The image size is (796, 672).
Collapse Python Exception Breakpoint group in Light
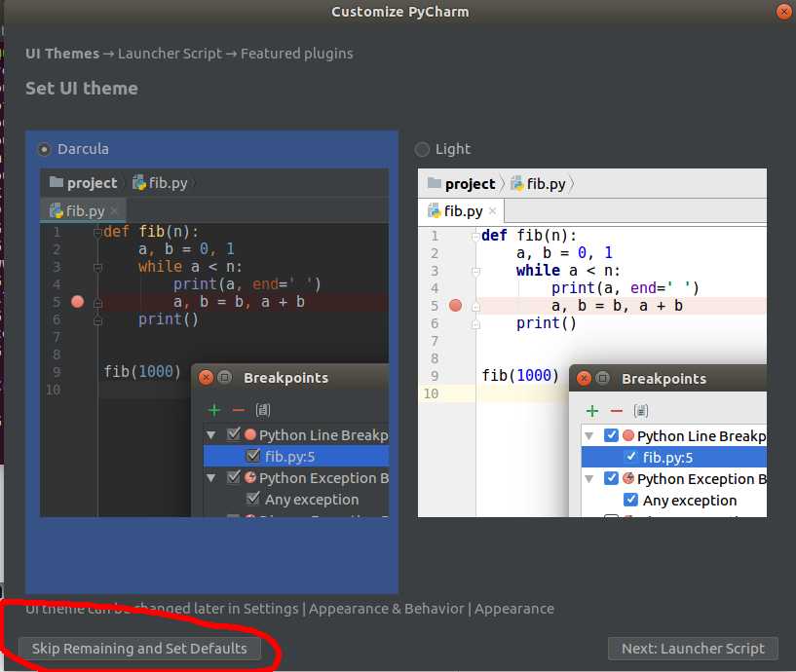[x=589, y=479]
